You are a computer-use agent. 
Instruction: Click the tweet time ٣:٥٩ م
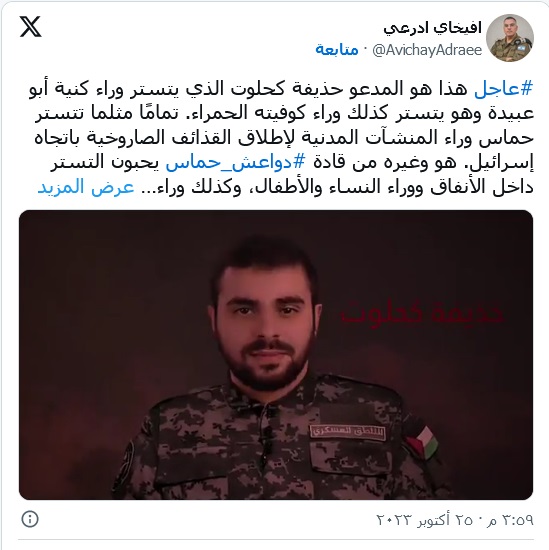tap(510, 519)
